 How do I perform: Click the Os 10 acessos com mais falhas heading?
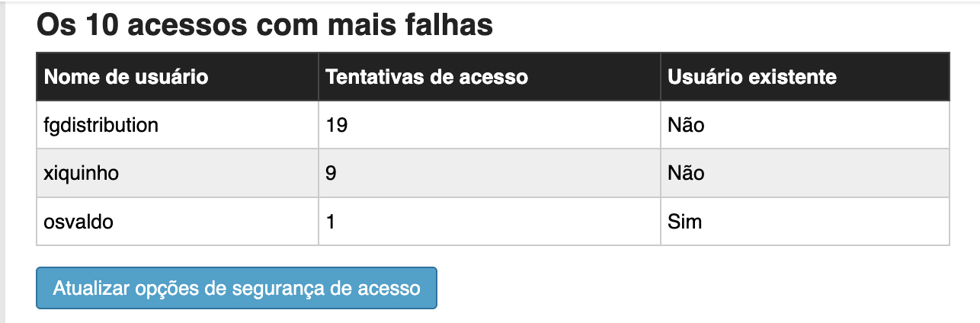(x=264, y=24)
